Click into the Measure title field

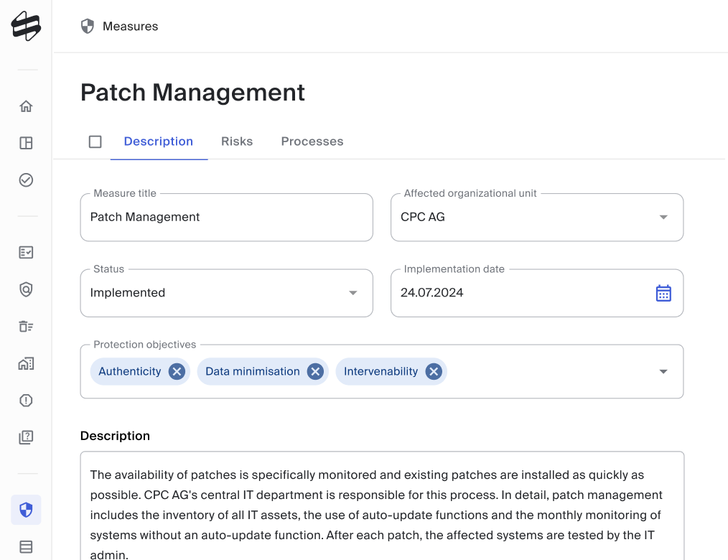pyautogui.click(x=227, y=218)
